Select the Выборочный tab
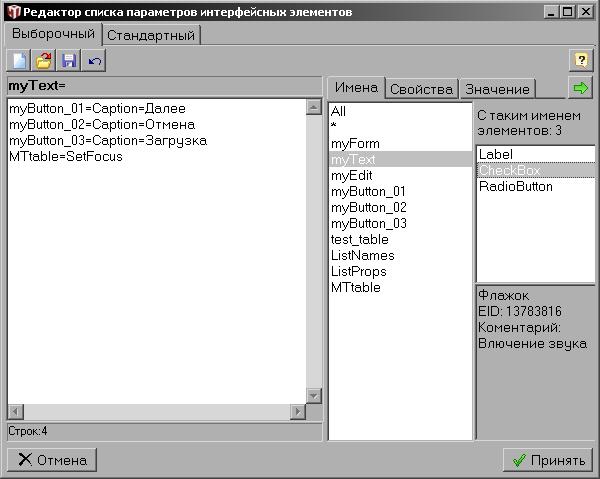Viewport: 600px width, 479px height. point(52,34)
